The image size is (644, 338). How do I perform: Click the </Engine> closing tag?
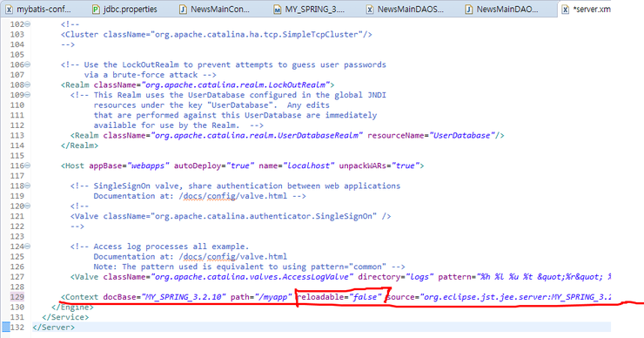72,308
